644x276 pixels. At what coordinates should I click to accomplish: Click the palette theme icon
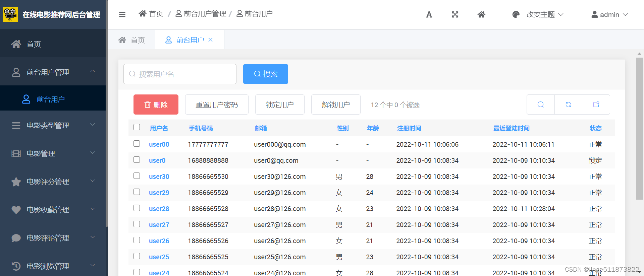(516, 14)
